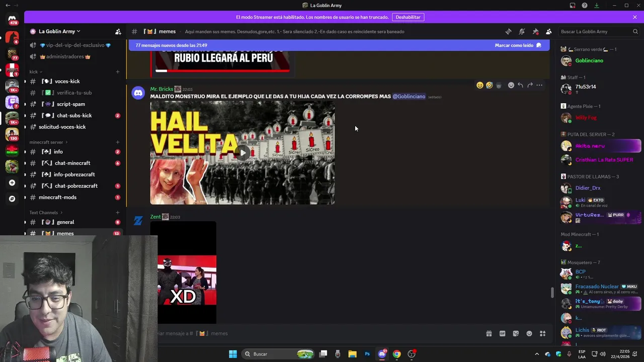The height and width of the screenshot is (362, 644).
Task: Click Marcar como leído button
Action: [x=518, y=45]
